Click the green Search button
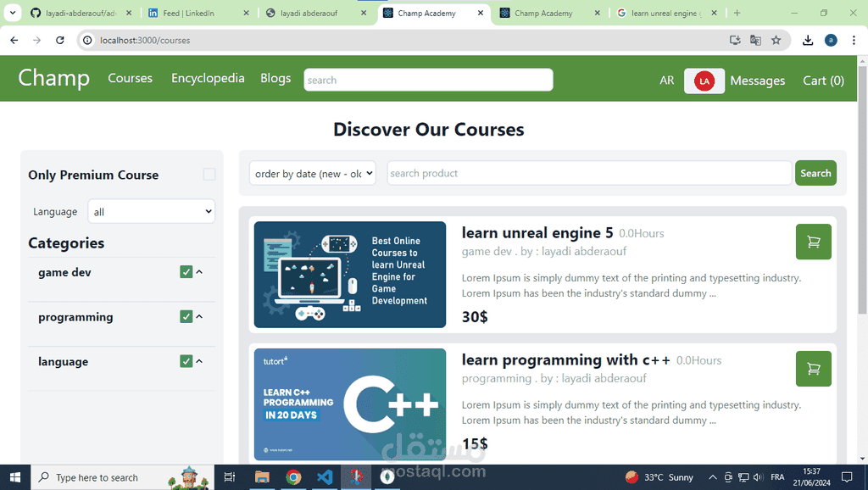 tap(815, 173)
